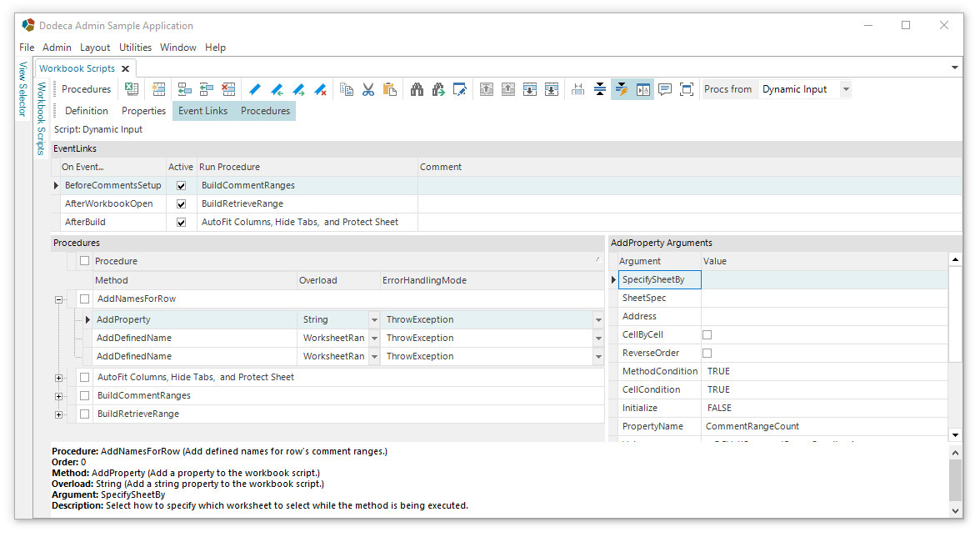Screen dimensions: 980x537
Task: Expand the BuildCommentRanges procedure node
Action: point(58,396)
